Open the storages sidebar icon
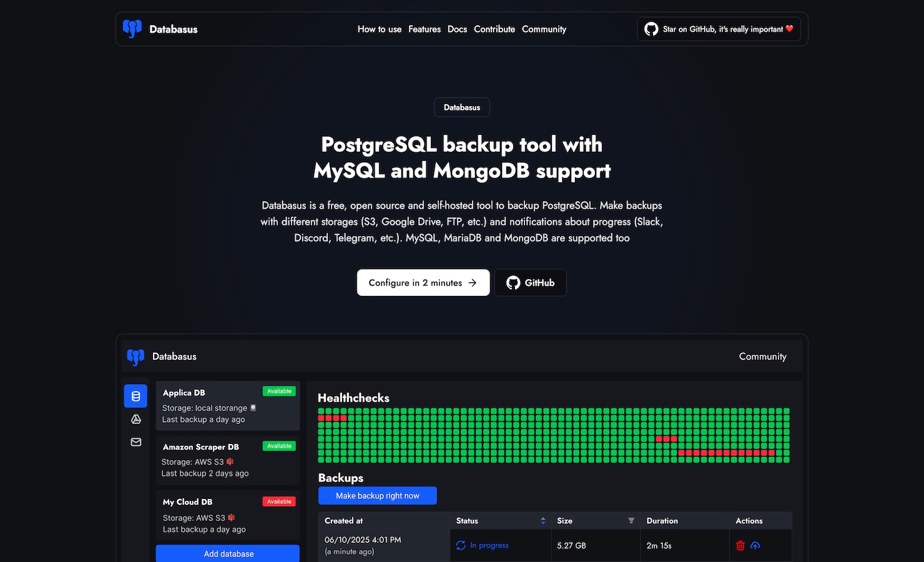The image size is (924, 562). [135, 419]
